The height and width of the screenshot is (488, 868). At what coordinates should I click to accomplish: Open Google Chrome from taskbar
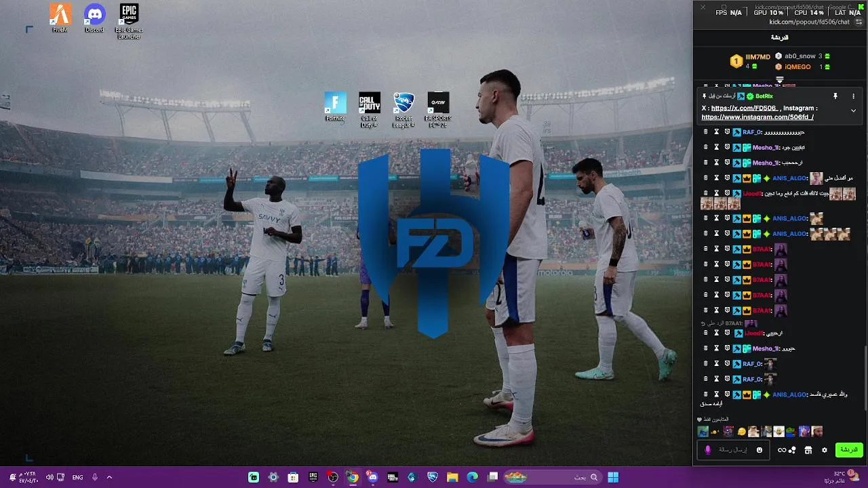click(x=353, y=477)
